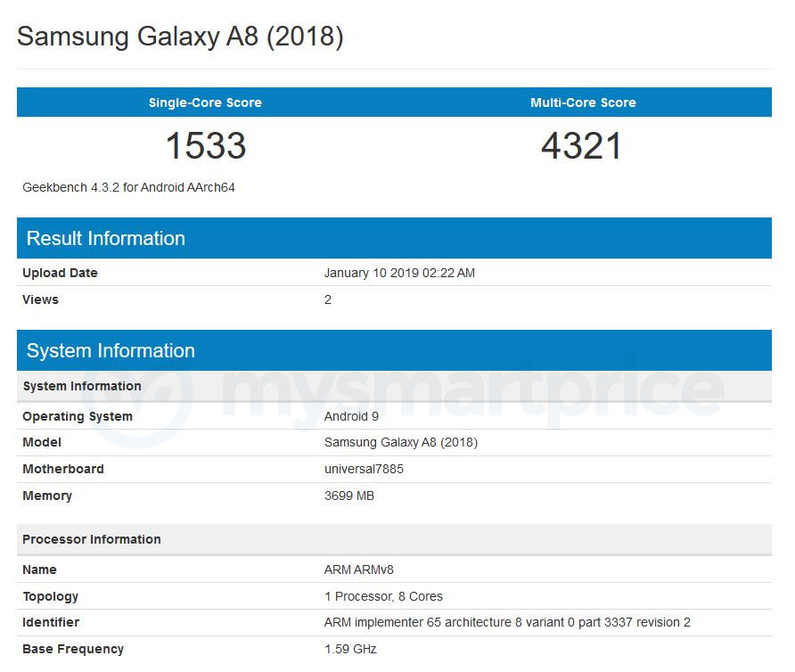Click the Memory value 3699 MB
This screenshot has height=672, width=795.
tap(349, 496)
